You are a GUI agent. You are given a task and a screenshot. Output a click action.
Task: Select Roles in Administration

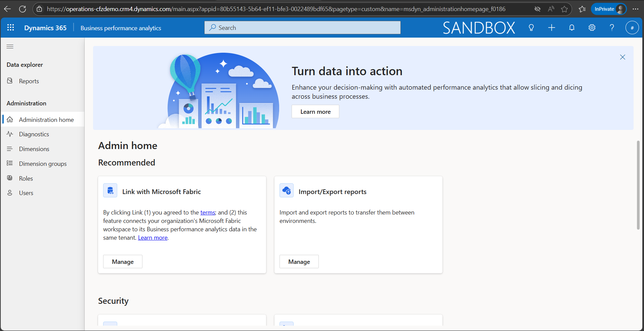(26, 179)
